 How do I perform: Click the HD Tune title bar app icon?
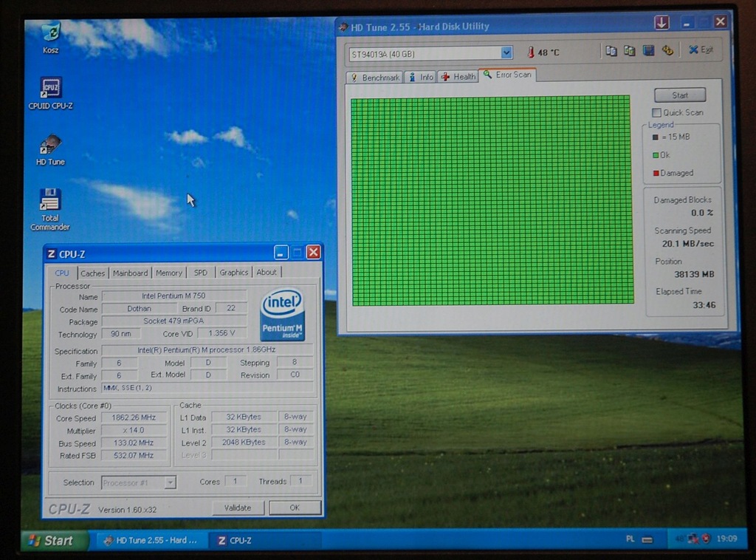(343, 27)
